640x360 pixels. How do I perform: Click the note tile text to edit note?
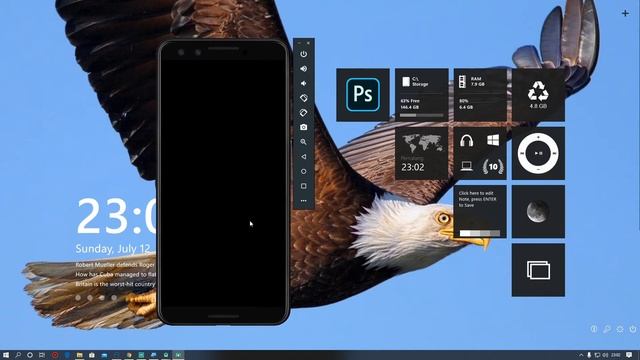tap(478, 199)
